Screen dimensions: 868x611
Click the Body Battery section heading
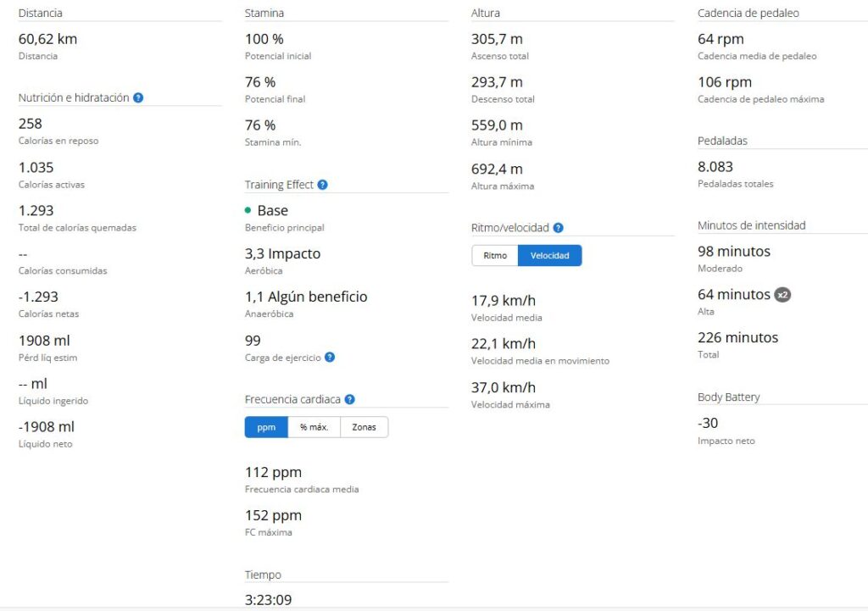[x=728, y=397]
